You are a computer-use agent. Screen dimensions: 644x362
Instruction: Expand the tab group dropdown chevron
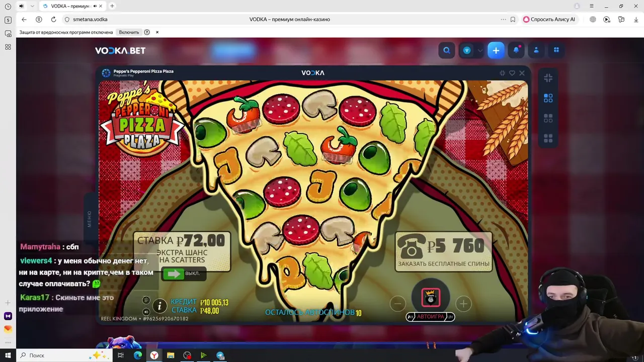[x=32, y=6]
